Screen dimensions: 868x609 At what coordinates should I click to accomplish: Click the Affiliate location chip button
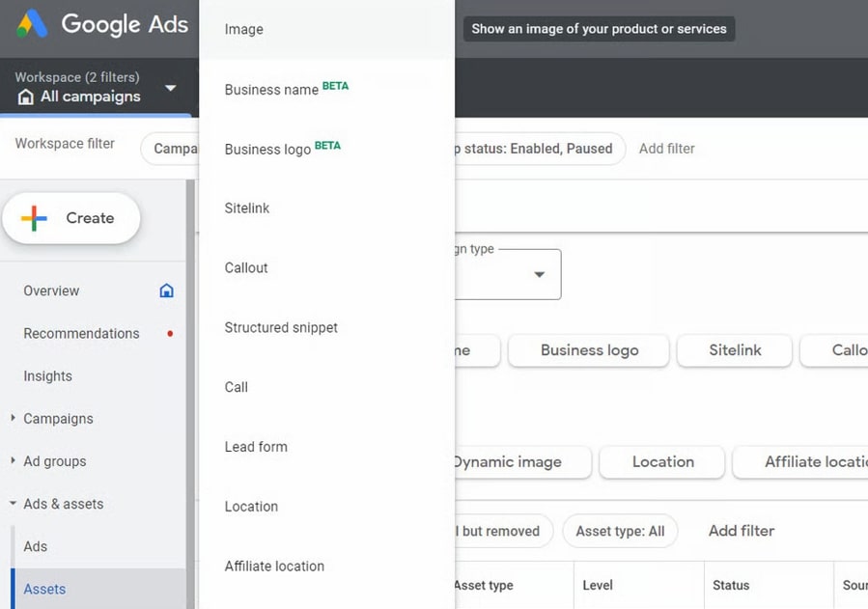pyautogui.click(x=800, y=462)
